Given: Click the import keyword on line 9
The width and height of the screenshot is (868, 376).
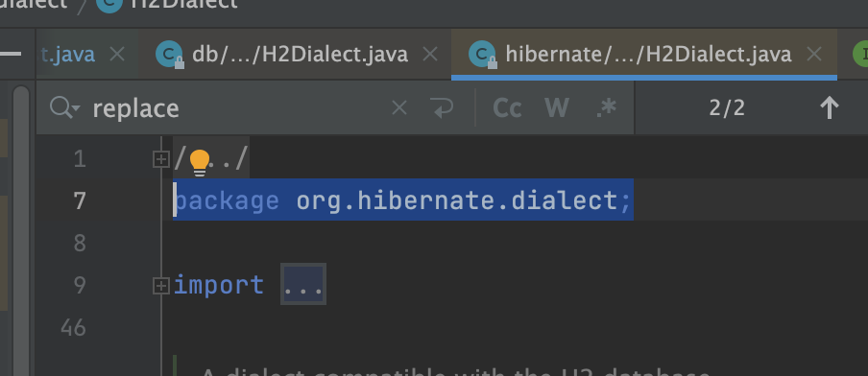Looking at the screenshot, I should point(219,285).
